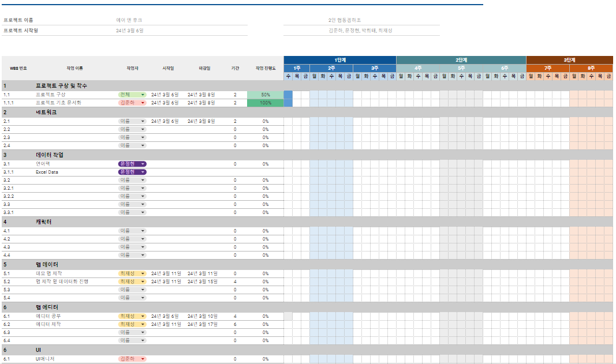This screenshot has width=616, height=364.
Task: Open the 김준하 dropdown for 프로젝트 기초 문서화
Action: [x=132, y=103]
